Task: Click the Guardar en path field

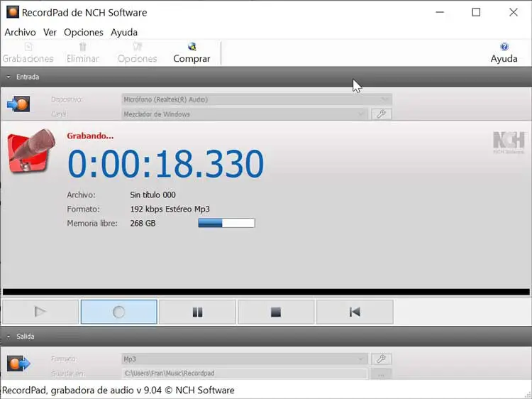Action: (x=244, y=373)
